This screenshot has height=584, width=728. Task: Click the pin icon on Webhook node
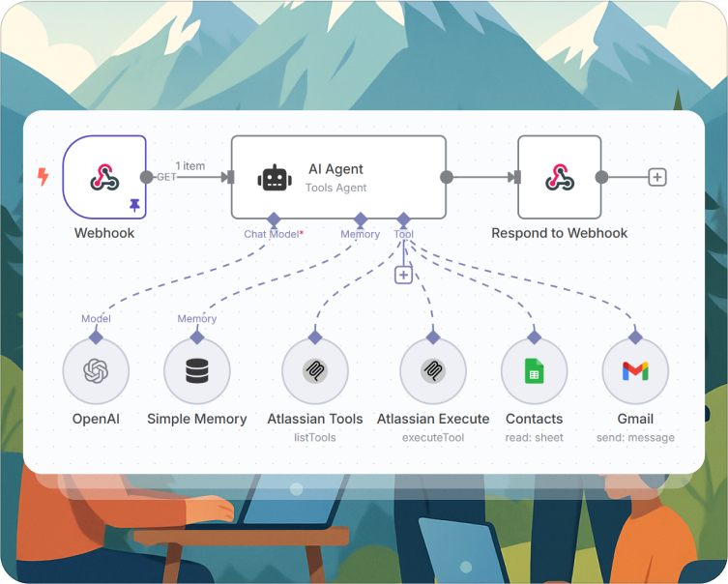[x=133, y=205]
